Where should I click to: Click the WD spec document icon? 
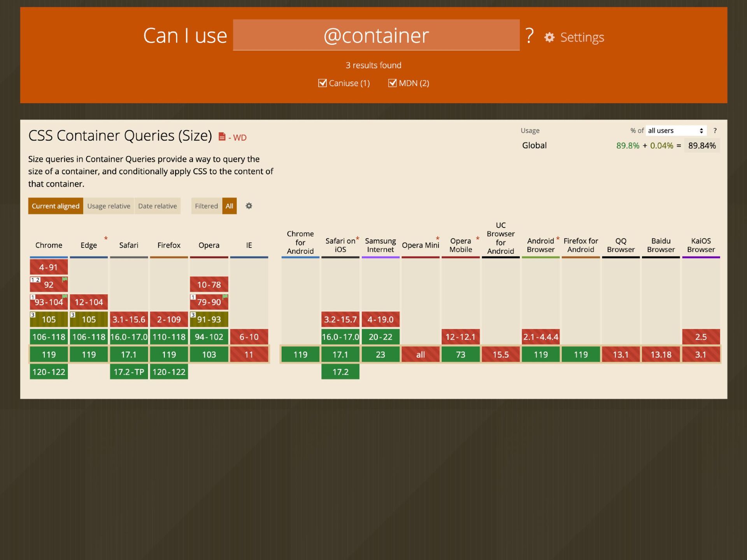[x=222, y=136]
